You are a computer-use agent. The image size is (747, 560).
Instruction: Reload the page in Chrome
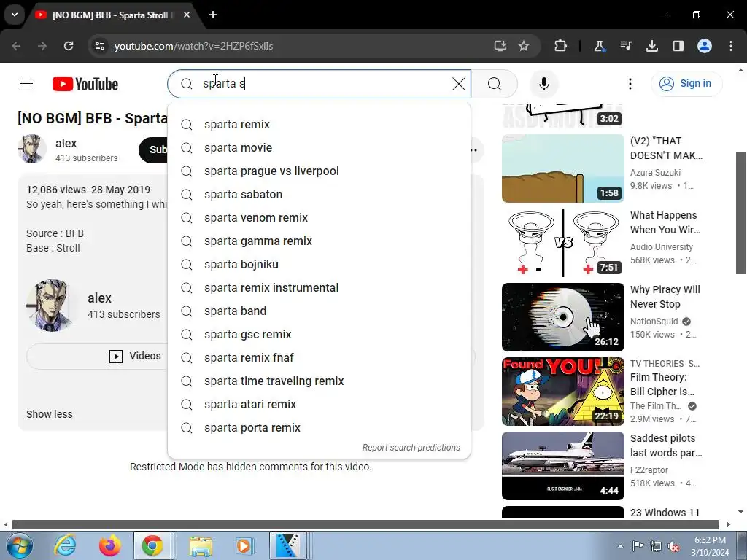[69, 46]
